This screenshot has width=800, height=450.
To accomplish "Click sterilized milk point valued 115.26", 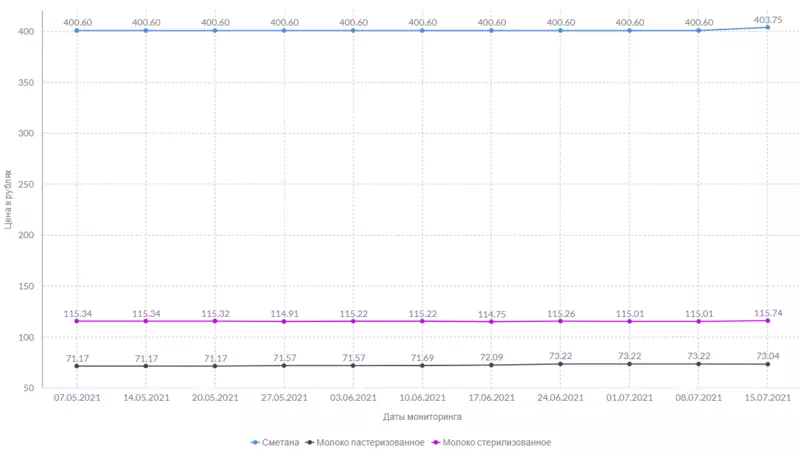I will point(560,321).
